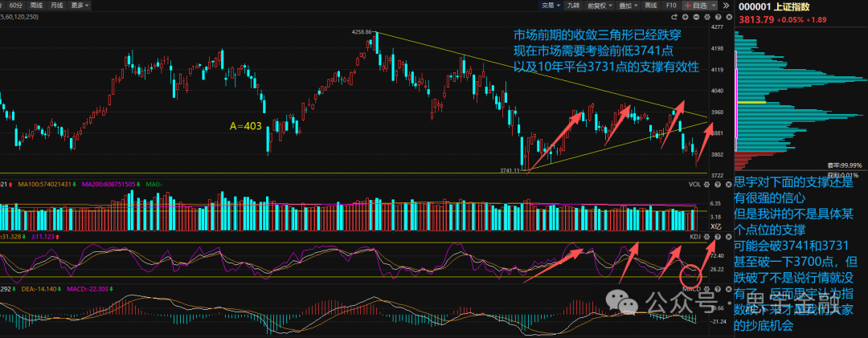The image size is (868, 338).
Task: Click the 3960 price axis label
Action: point(717,112)
